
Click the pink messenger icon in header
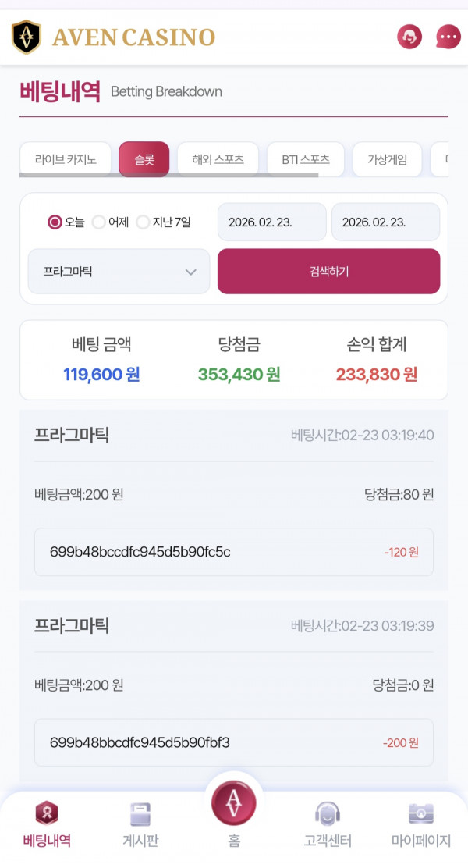447,37
